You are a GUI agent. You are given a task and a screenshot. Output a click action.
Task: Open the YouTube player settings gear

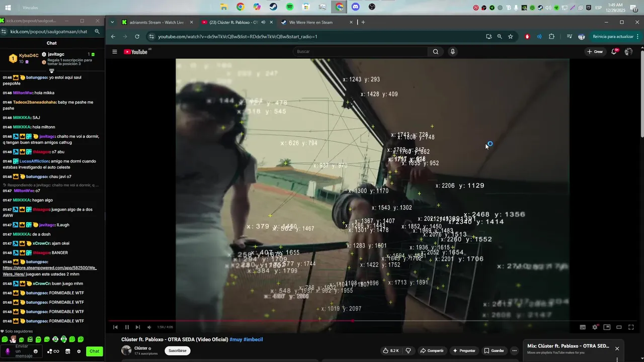pyautogui.click(x=595, y=327)
